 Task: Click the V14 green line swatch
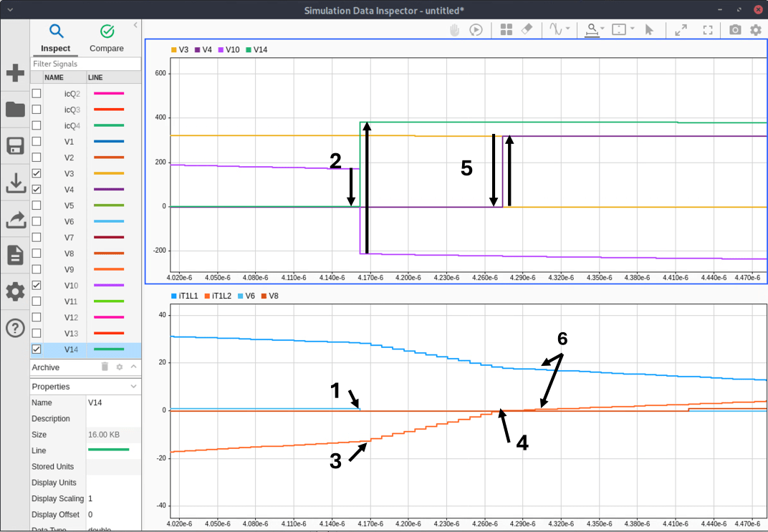click(x=108, y=349)
